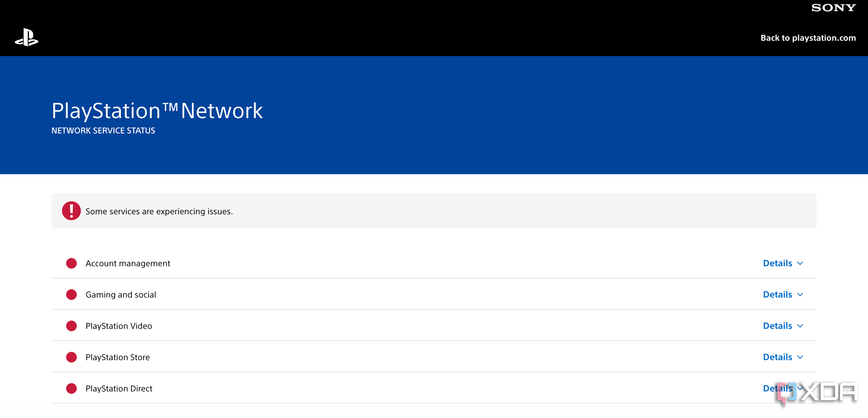Screen dimensions: 868x418
Task: Expand PlayStation Video details chevron
Action: [800, 326]
